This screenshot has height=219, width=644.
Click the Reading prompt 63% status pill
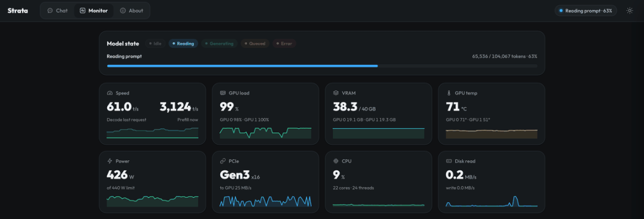[x=586, y=11]
